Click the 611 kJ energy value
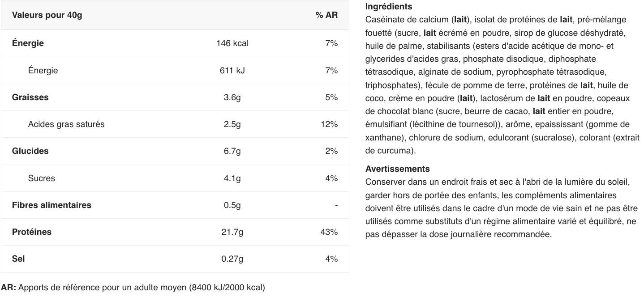 click(x=232, y=71)
